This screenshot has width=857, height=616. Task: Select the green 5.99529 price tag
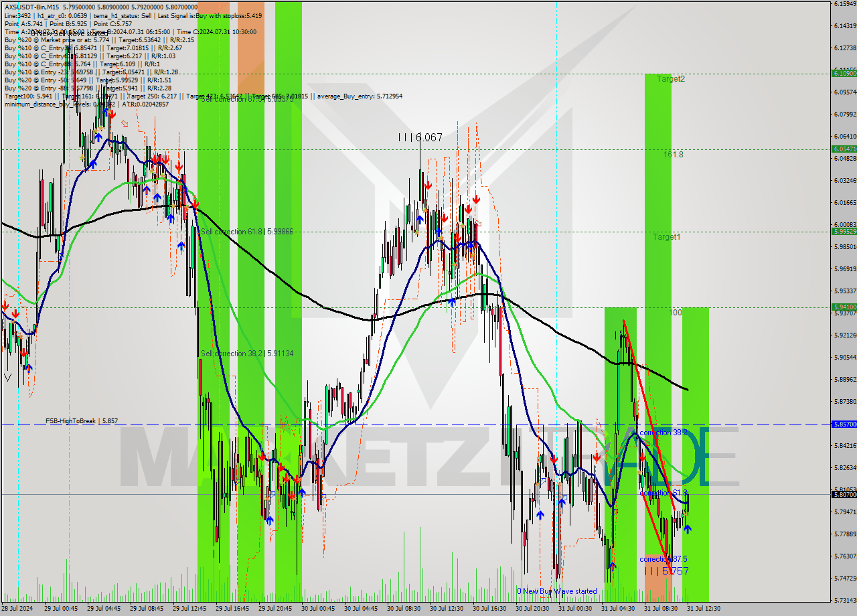coord(843,231)
